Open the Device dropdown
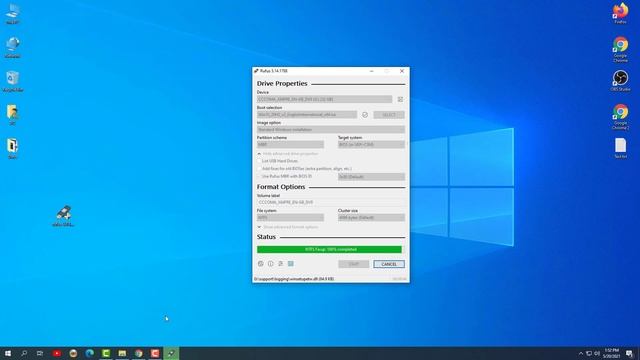This screenshot has width=640, height=360. (x=324, y=99)
